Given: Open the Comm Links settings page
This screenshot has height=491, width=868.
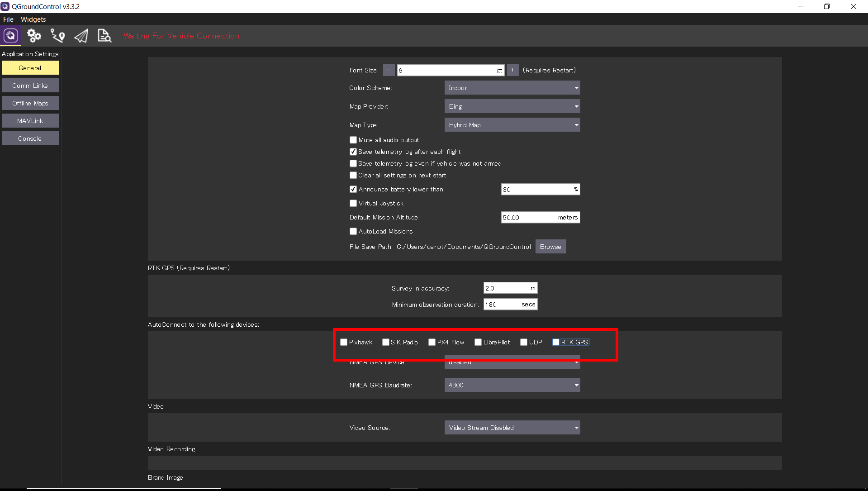Looking at the screenshot, I should point(30,86).
